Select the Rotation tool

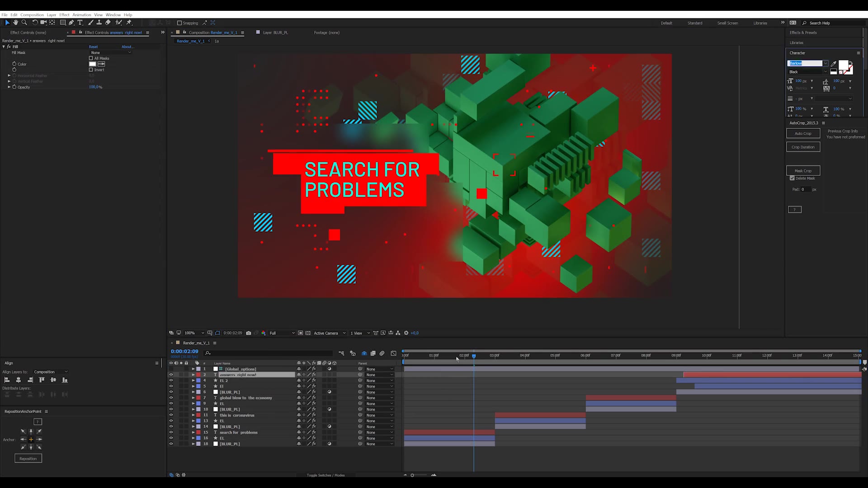[x=35, y=23]
